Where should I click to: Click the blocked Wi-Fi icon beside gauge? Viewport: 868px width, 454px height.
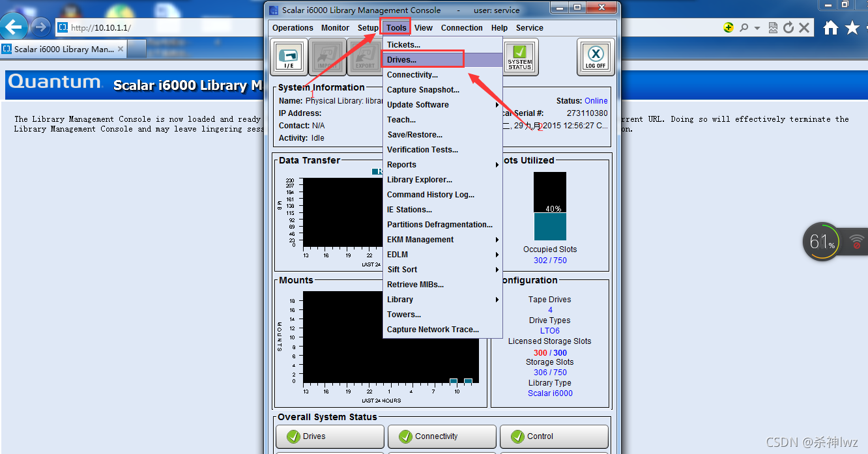click(x=856, y=242)
